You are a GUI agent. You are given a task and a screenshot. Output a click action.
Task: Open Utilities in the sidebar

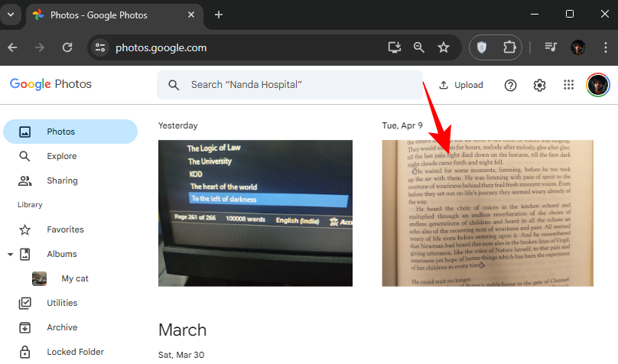[70, 303]
